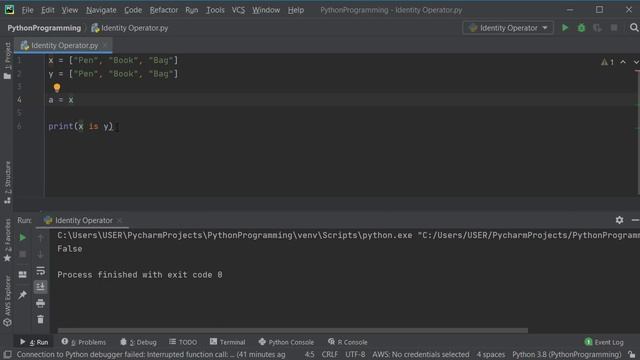Toggle soft-wrap for the console output
Viewport: 640px width, 360px height.
40,271
